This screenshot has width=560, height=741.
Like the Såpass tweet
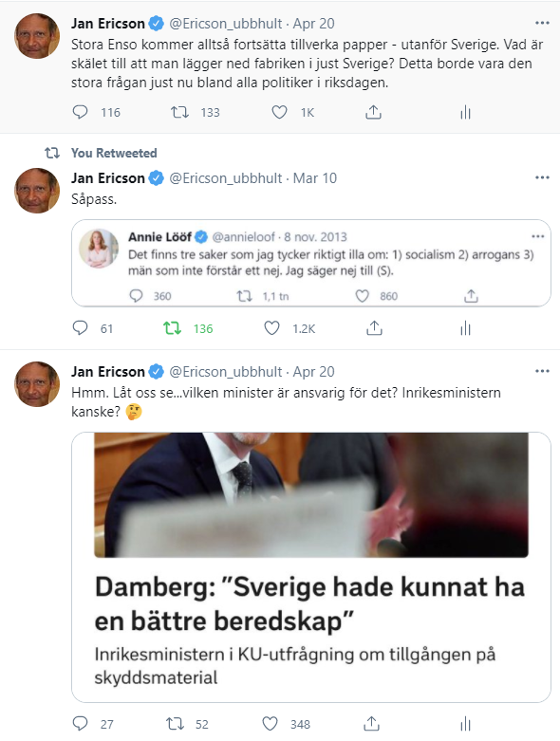(271, 328)
